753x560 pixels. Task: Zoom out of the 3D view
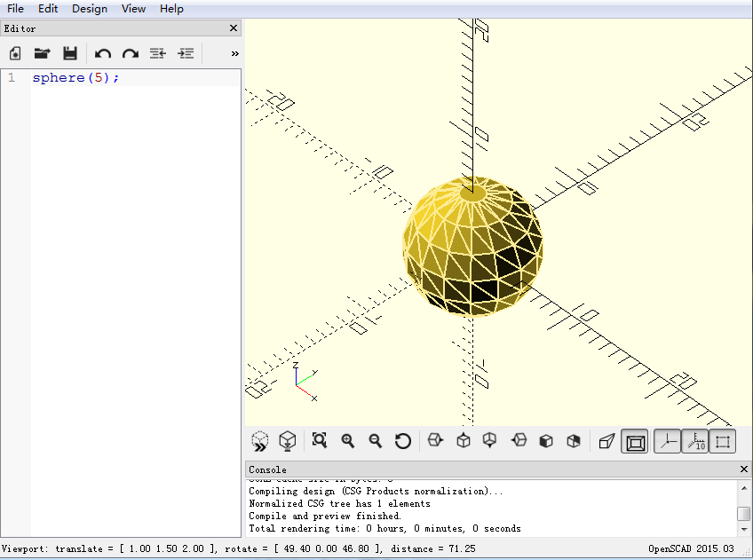click(375, 441)
